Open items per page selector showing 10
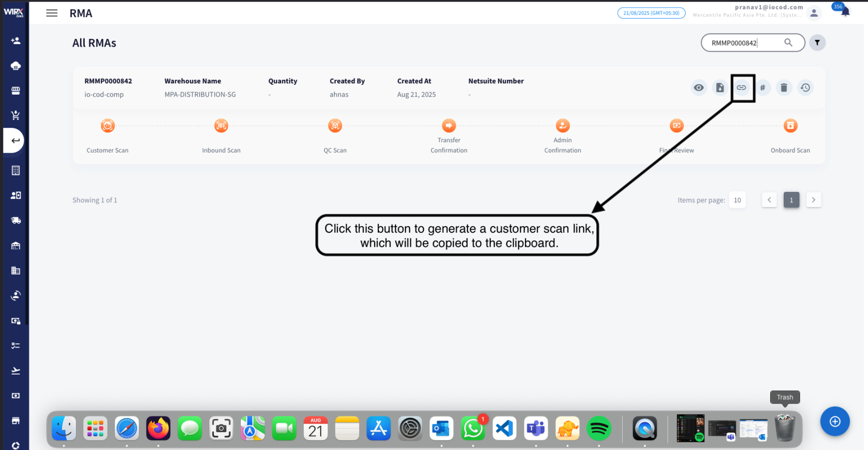 pos(737,200)
